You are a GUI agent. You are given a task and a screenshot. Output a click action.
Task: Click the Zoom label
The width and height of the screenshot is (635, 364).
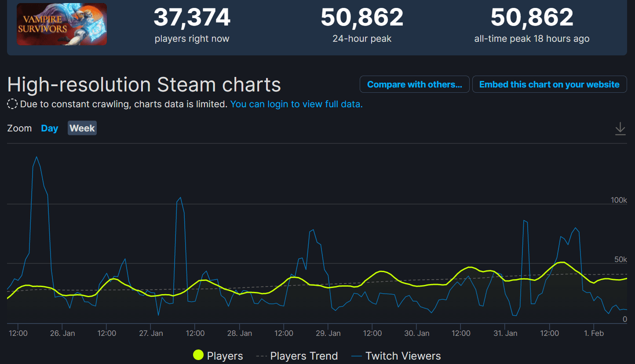pyautogui.click(x=19, y=128)
